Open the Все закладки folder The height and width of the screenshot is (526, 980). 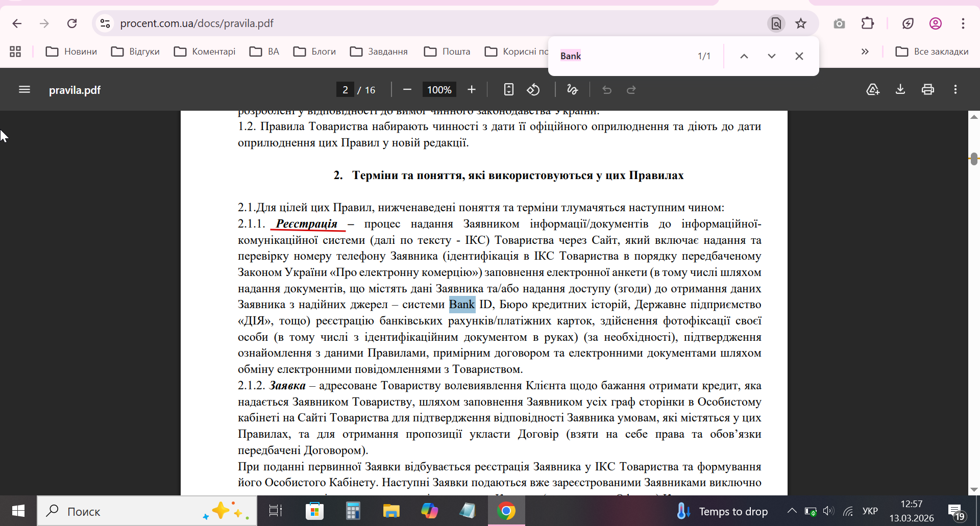coord(932,52)
